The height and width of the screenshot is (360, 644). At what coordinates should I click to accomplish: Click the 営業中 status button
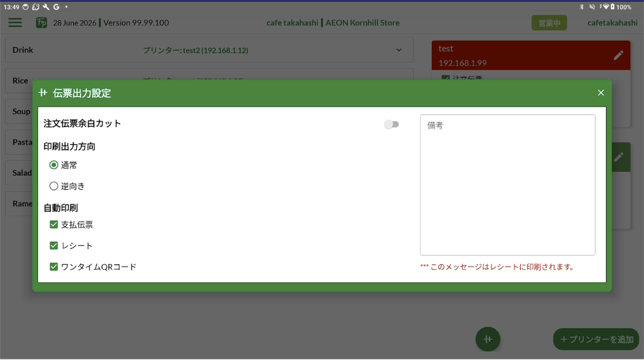(549, 23)
